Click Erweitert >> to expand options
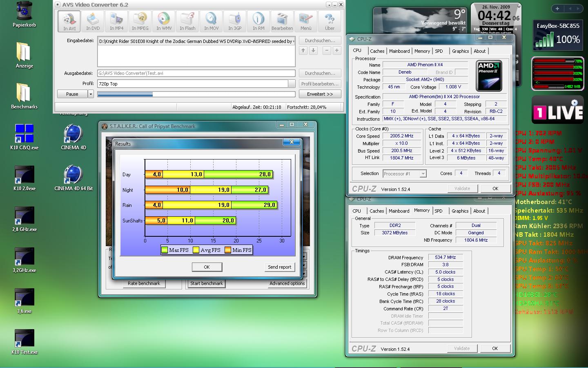 click(320, 94)
